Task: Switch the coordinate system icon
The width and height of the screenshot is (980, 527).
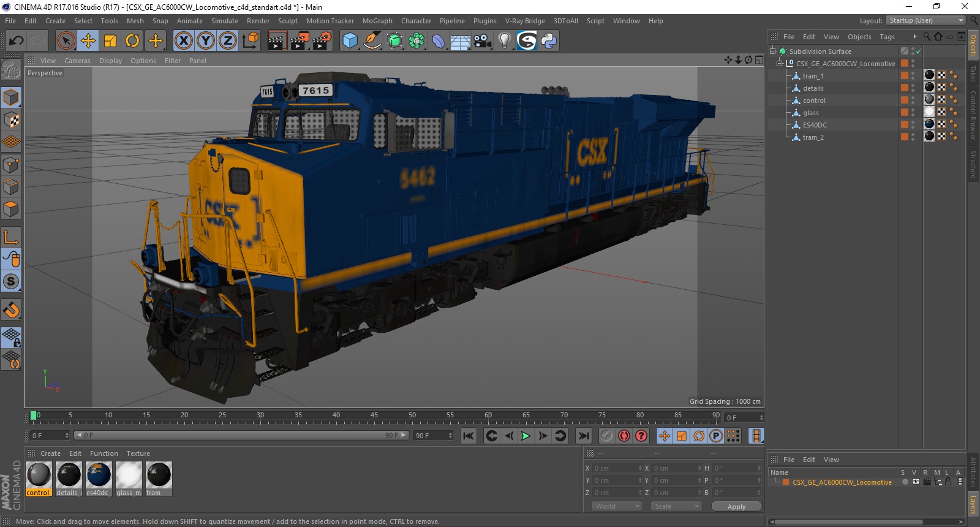Action: point(250,41)
